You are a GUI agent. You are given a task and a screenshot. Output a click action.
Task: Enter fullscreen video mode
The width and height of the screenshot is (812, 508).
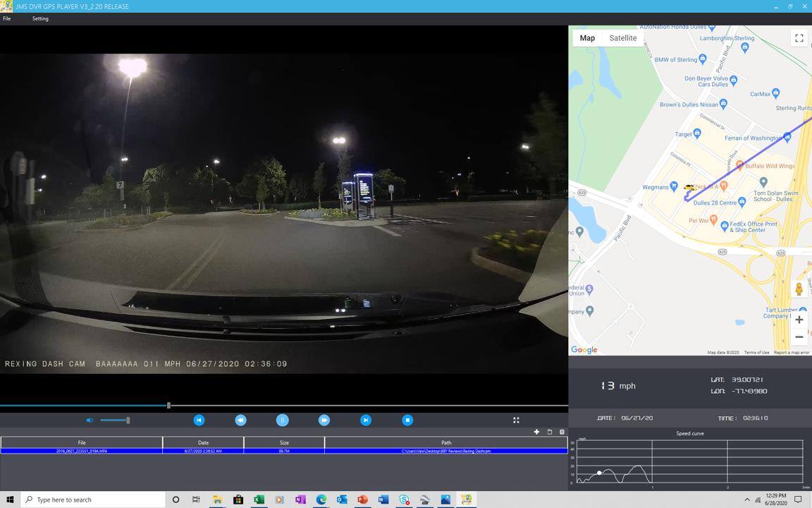[x=516, y=420]
